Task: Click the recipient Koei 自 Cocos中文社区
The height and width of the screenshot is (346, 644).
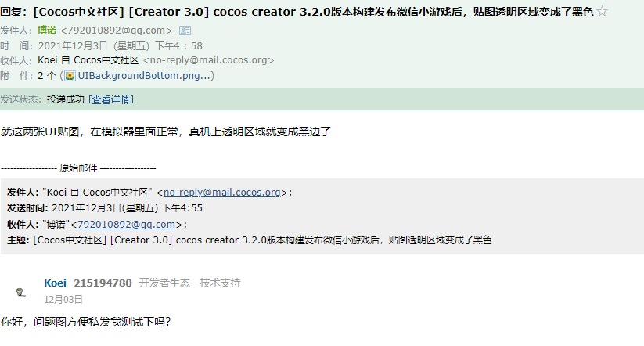Action: (88, 60)
